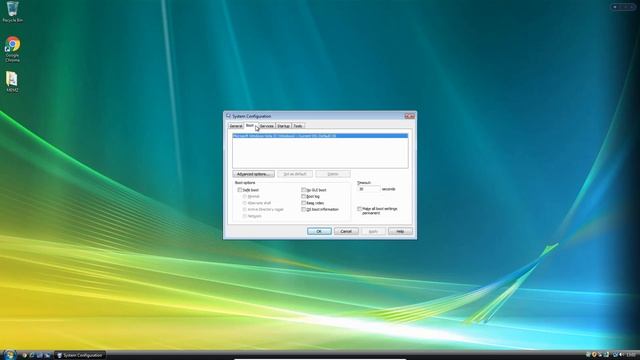Click the Timeout seconds field
The image size is (640, 360).
[x=368, y=189]
